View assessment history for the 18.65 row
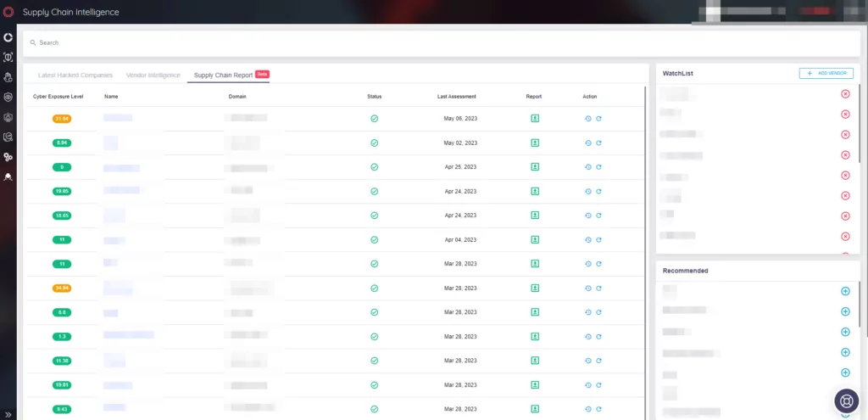The image size is (868, 420). click(588, 216)
